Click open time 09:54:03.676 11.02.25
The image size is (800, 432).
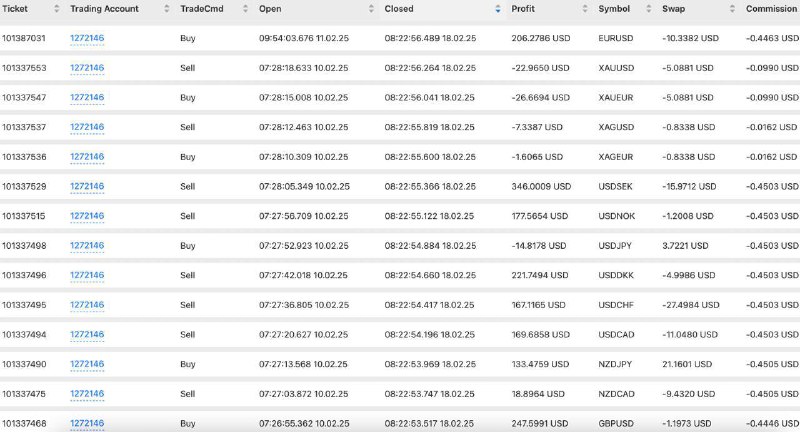(304, 38)
